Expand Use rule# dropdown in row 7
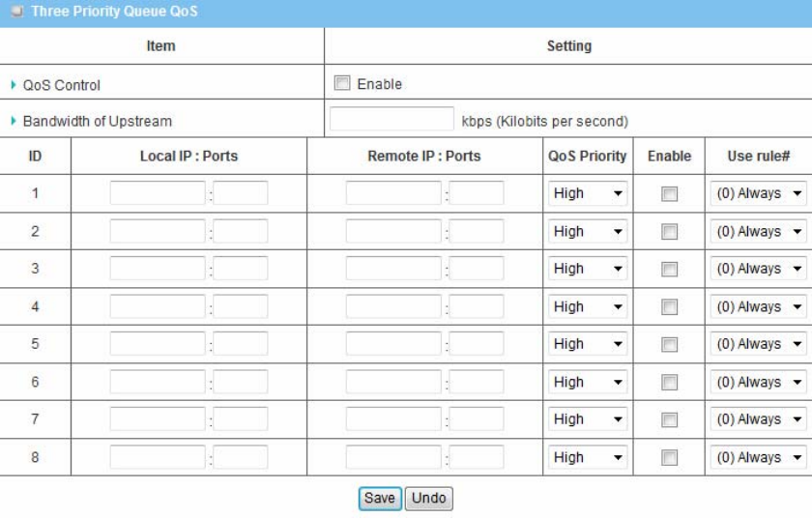 click(x=758, y=419)
